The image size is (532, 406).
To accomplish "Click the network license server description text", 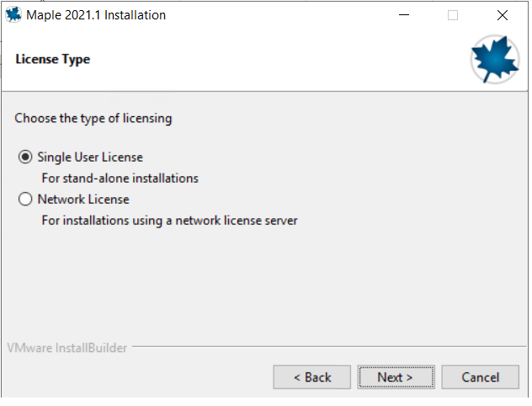I will coord(170,221).
